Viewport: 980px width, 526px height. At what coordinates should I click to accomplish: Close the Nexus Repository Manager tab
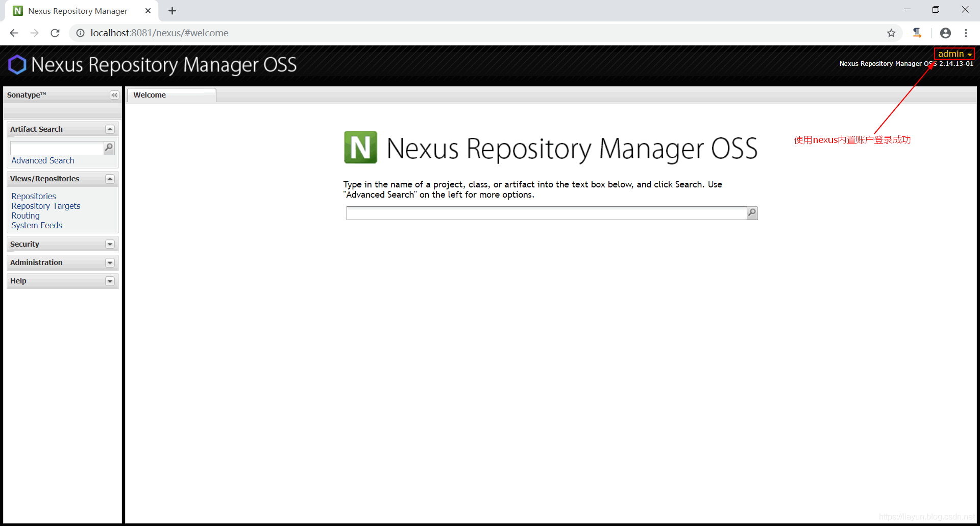tap(148, 11)
